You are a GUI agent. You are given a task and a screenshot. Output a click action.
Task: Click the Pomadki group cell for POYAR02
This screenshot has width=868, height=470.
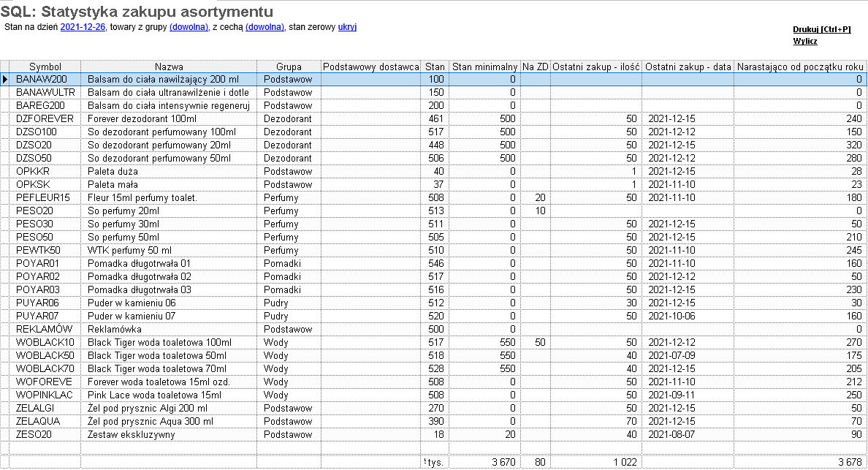(289, 277)
